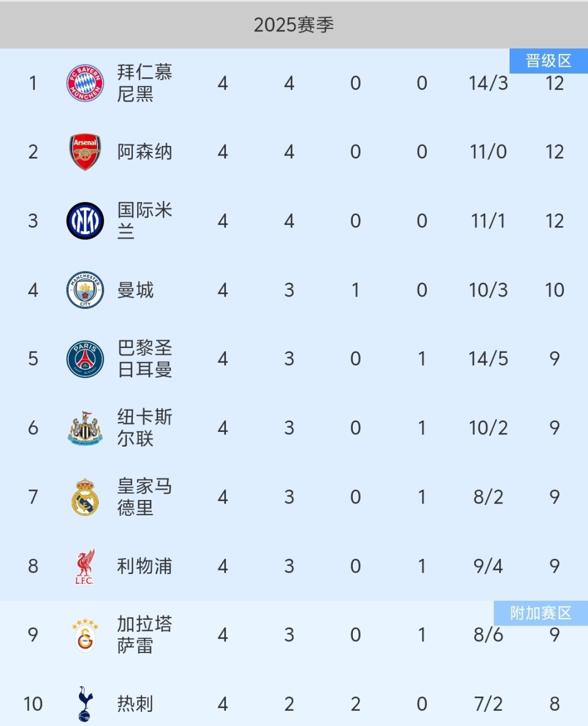Click the 热刺 team name
Viewport: 588px width, 726px height.
coord(135,704)
